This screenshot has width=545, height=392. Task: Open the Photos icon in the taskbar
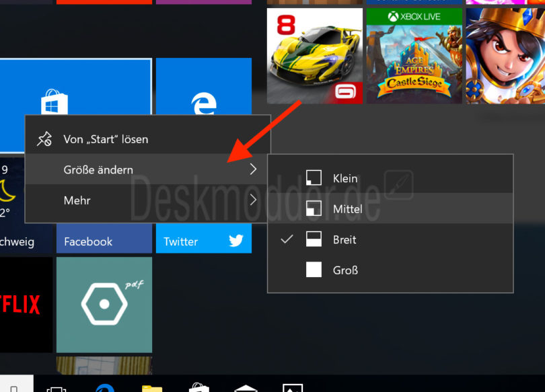point(293,387)
